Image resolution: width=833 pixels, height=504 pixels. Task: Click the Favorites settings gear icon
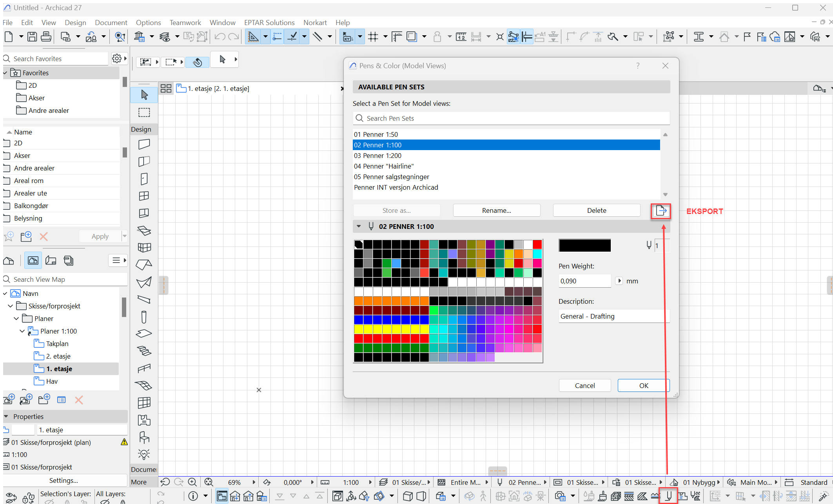point(116,58)
